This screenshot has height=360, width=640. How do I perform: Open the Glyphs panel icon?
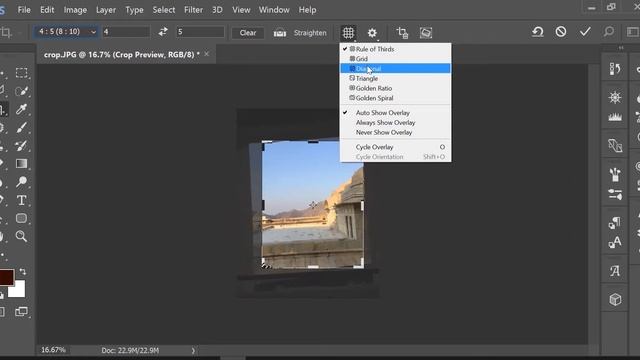[615, 271]
